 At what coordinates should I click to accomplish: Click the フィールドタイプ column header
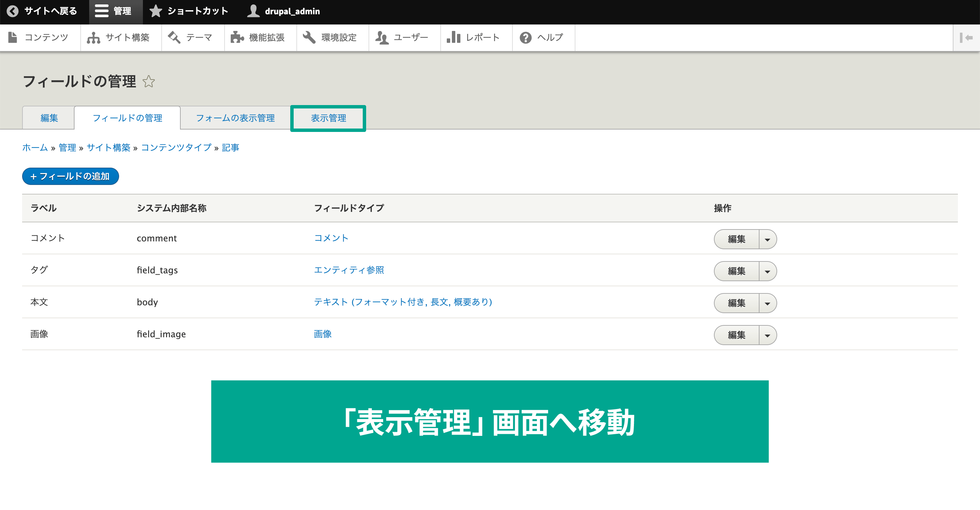click(x=349, y=208)
